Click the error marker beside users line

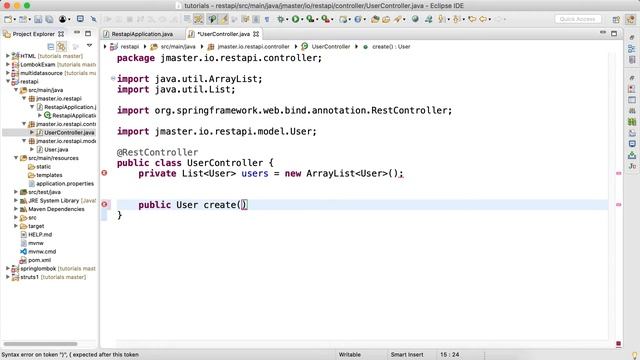104,173
